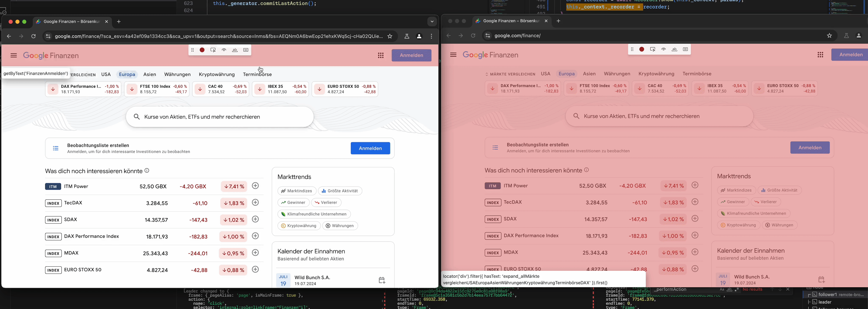Select the Gewinner chip in left window

294,203
